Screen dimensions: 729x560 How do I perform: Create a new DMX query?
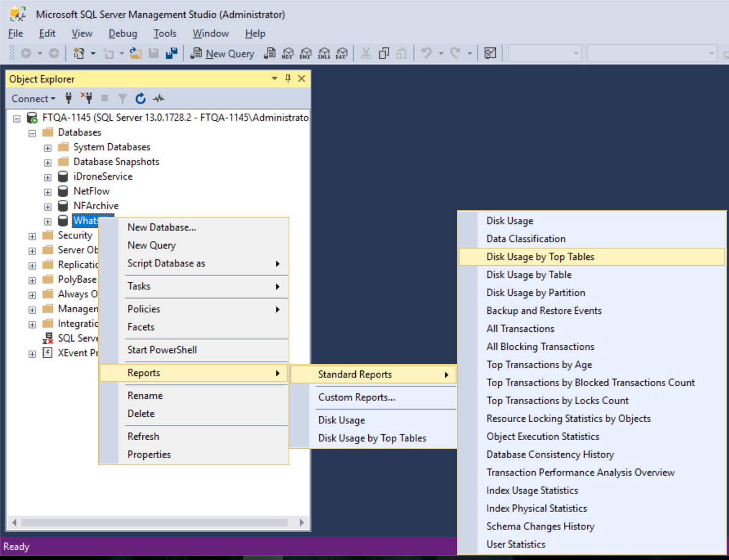(x=306, y=53)
